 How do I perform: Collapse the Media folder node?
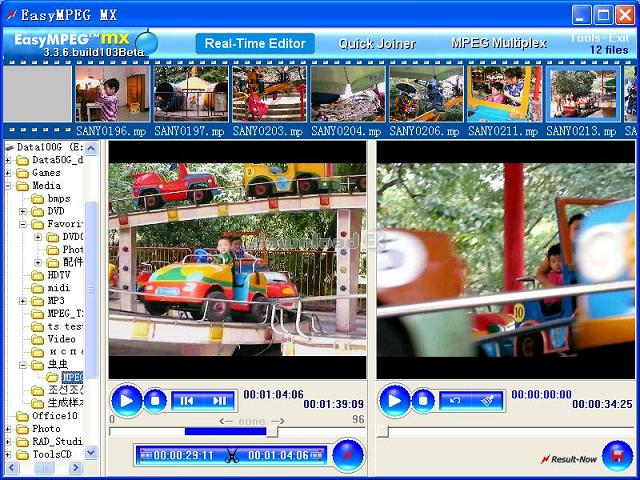(x=8, y=186)
